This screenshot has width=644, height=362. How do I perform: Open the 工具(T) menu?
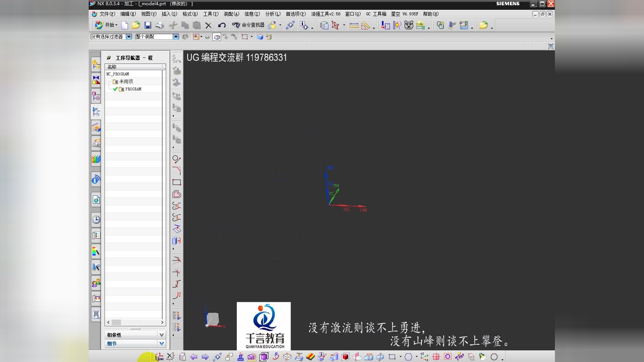click(211, 14)
